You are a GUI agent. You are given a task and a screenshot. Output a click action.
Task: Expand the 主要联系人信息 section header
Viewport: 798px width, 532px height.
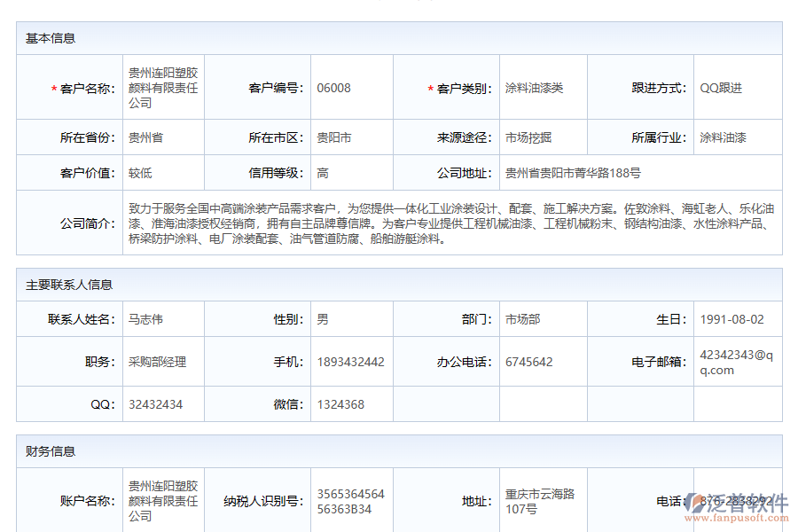[x=69, y=285]
